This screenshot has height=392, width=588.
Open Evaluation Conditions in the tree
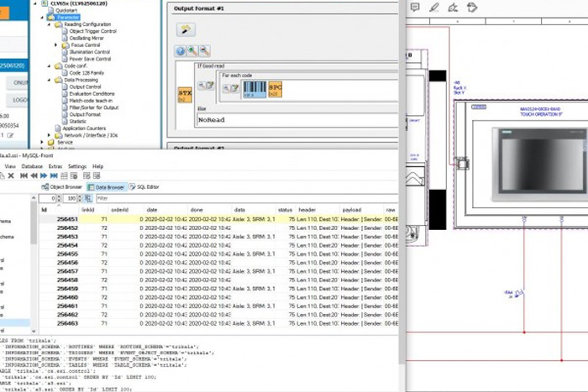click(x=92, y=94)
